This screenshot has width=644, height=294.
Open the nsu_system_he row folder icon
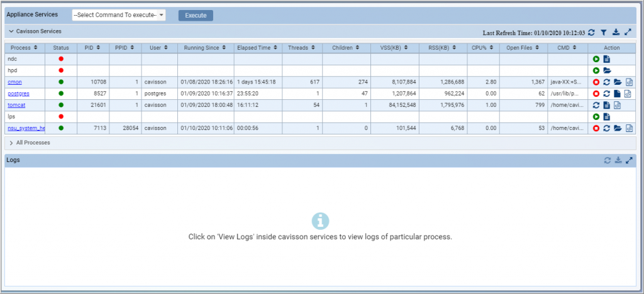618,128
